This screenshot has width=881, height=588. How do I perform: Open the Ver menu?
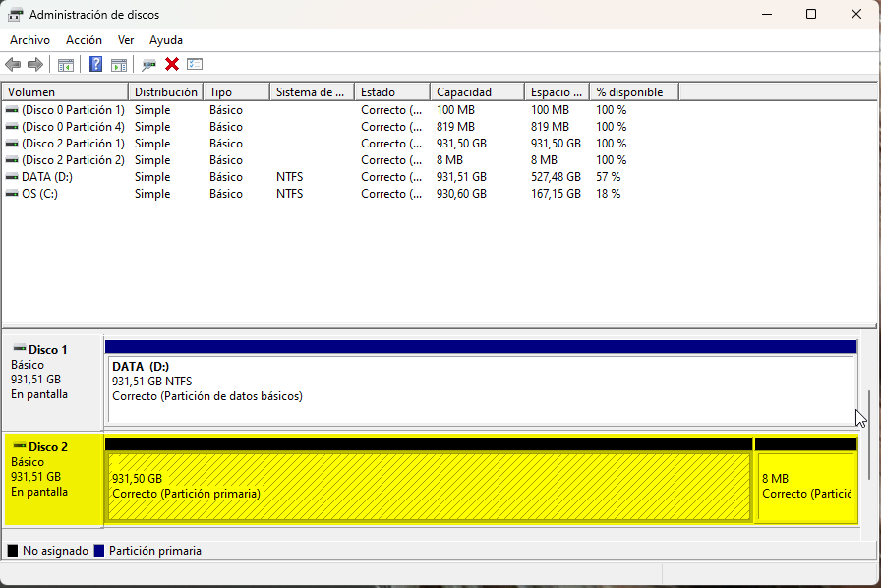125,40
